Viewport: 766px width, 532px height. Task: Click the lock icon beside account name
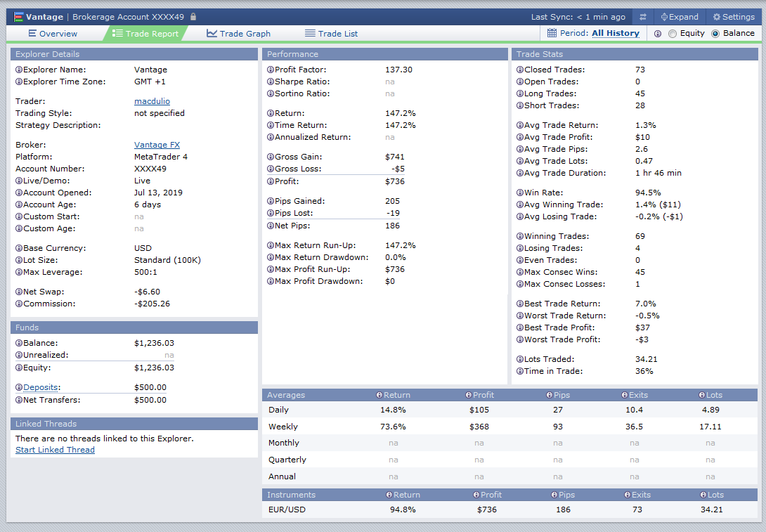[x=194, y=17]
